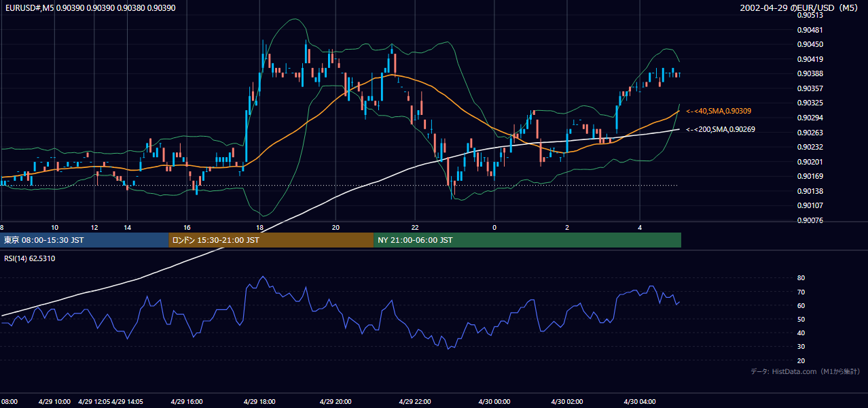Click the 0.90419 price axis label
The height and width of the screenshot is (408, 868).
(x=810, y=59)
